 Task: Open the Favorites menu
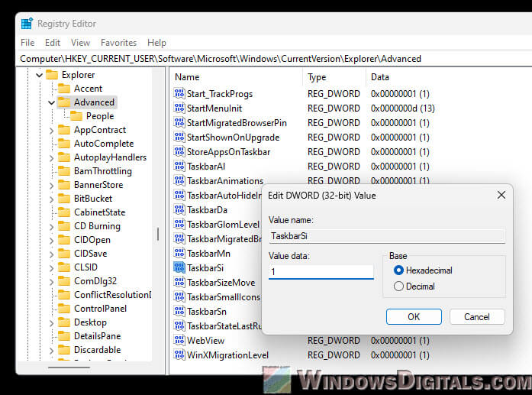pyautogui.click(x=118, y=43)
